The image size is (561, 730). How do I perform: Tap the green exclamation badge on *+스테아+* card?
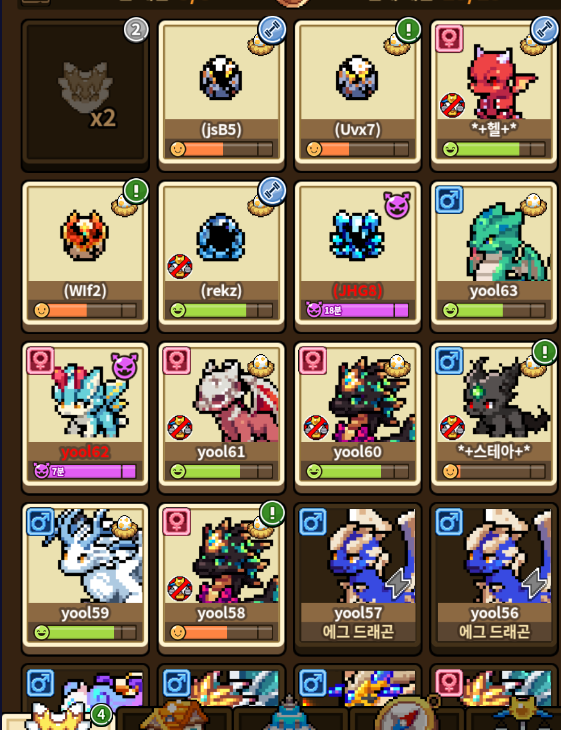point(544,352)
